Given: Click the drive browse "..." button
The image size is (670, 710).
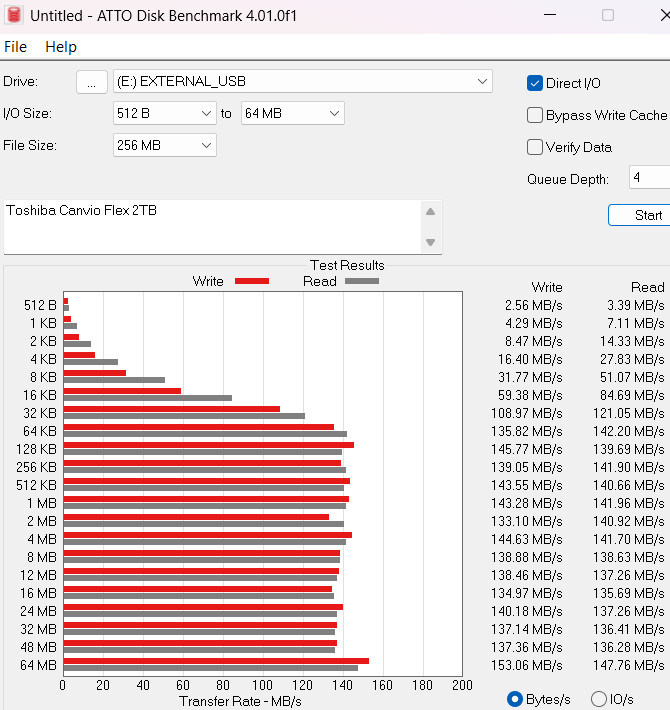Looking at the screenshot, I should click(x=91, y=82).
